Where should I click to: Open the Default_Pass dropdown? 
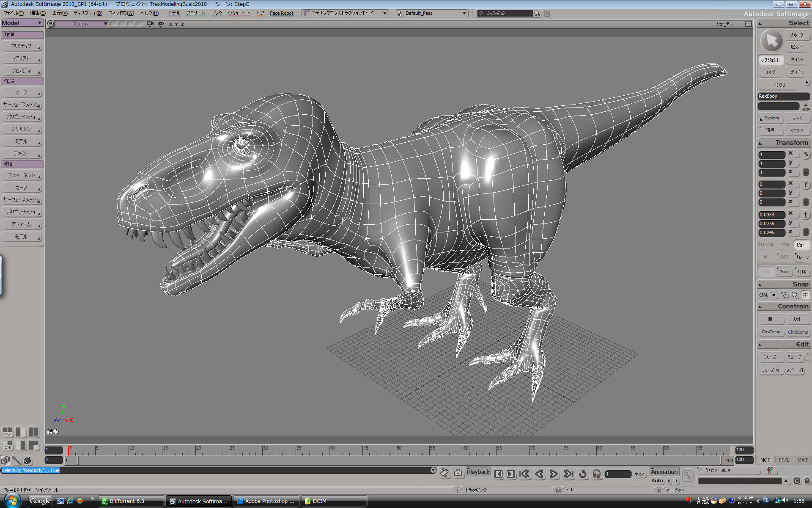pyautogui.click(x=431, y=13)
